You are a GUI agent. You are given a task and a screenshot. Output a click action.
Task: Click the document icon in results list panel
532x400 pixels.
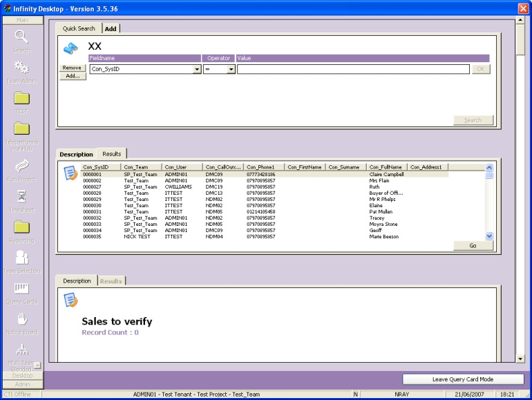coord(70,173)
